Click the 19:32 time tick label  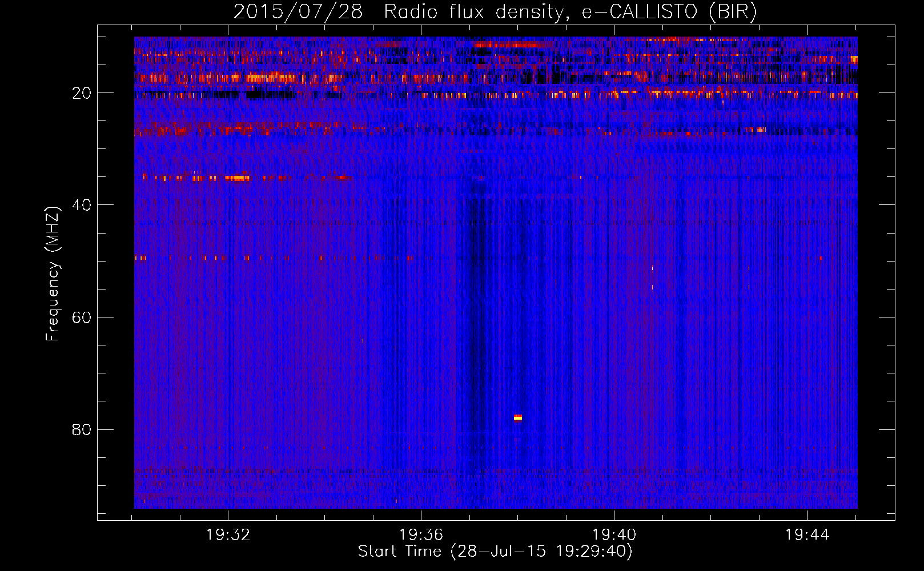[228, 535]
